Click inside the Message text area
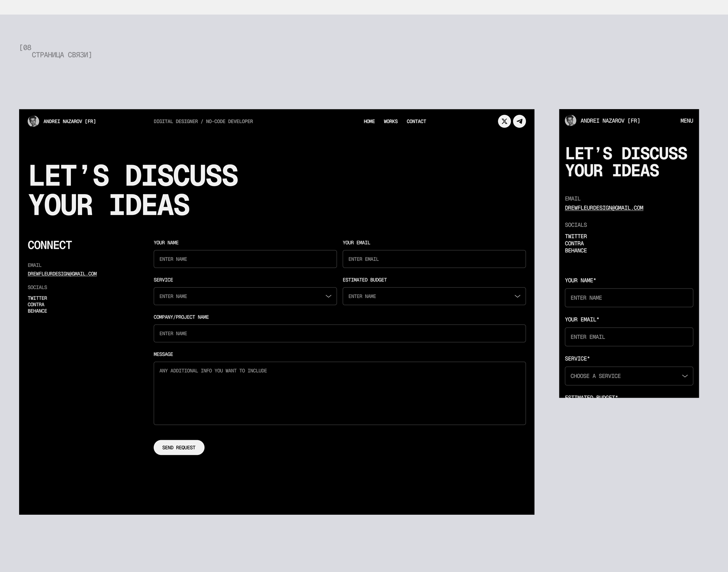The height and width of the screenshot is (572, 728). pyautogui.click(x=339, y=393)
